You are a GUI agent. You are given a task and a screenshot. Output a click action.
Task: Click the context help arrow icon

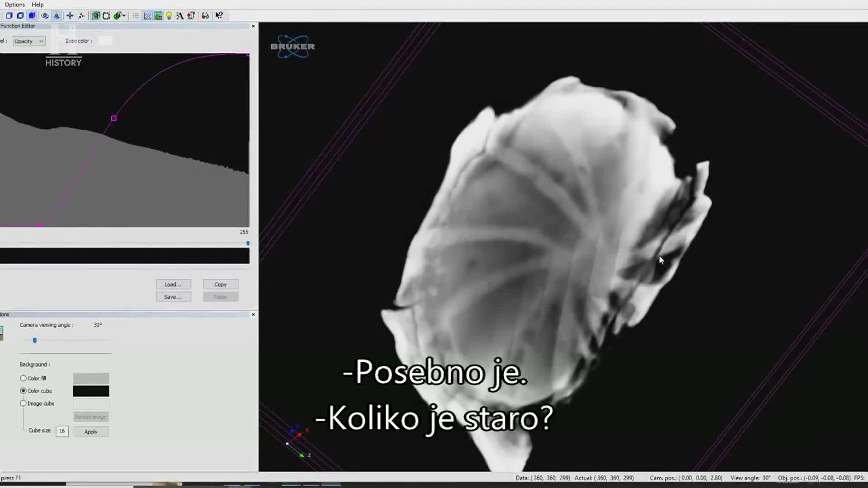click(219, 16)
